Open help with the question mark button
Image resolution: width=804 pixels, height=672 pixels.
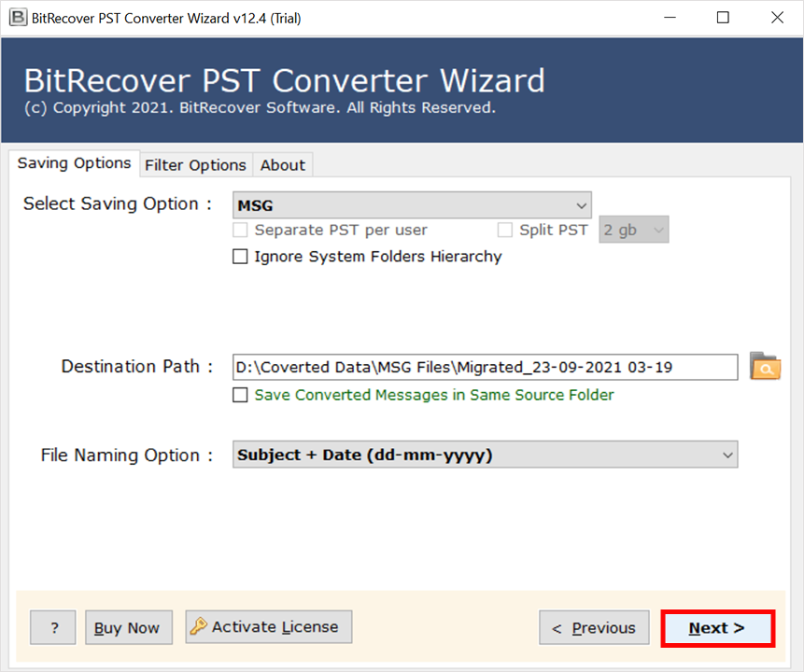tap(53, 627)
